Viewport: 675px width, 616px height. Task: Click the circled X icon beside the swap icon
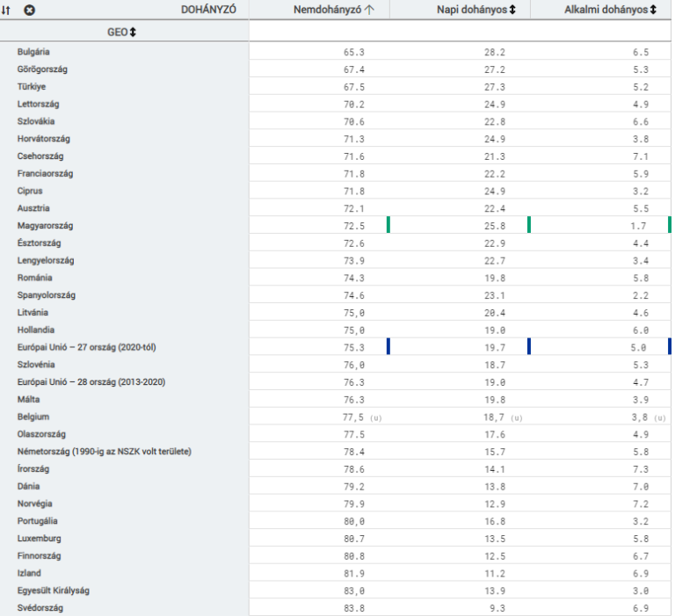click(x=29, y=10)
